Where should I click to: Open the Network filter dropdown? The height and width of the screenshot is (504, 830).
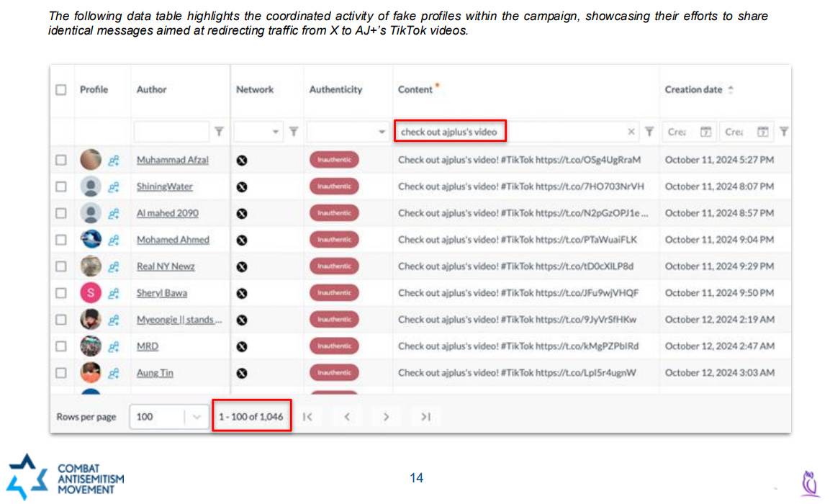(x=258, y=131)
